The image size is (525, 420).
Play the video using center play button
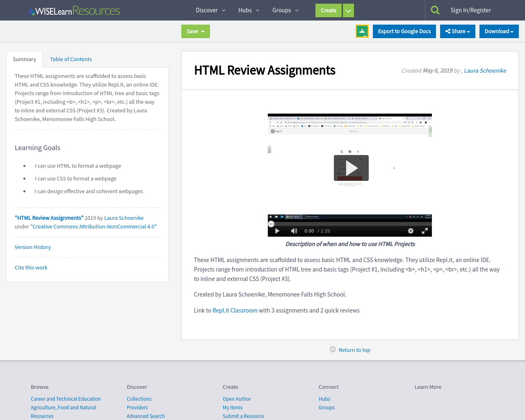[351, 168]
